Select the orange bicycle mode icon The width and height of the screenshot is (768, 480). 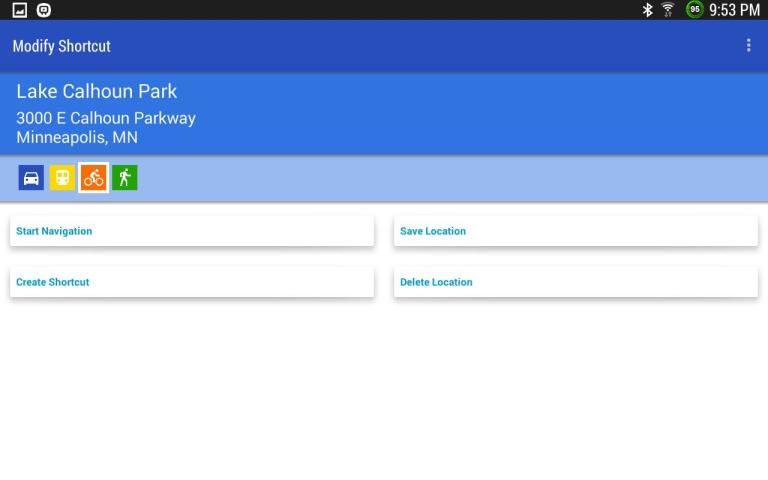tap(93, 178)
